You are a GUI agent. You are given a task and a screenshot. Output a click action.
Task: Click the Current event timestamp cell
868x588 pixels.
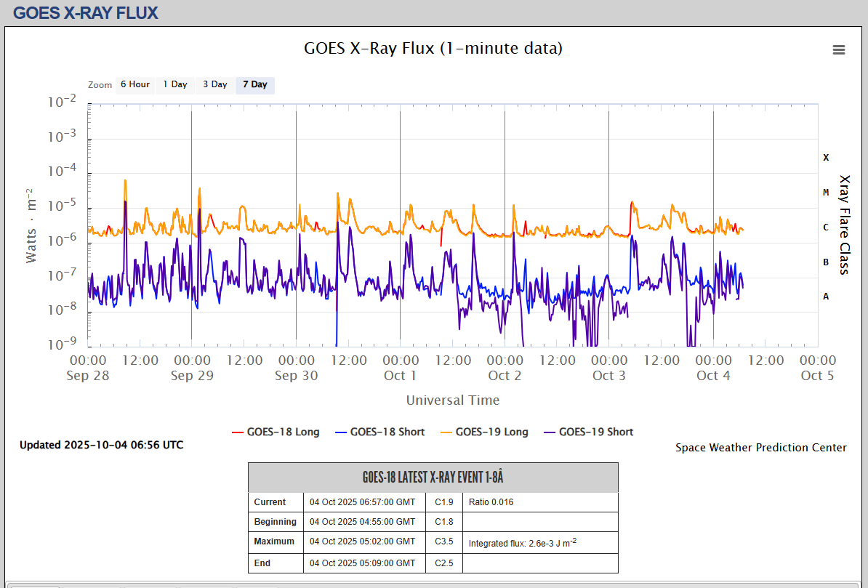[363, 502]
